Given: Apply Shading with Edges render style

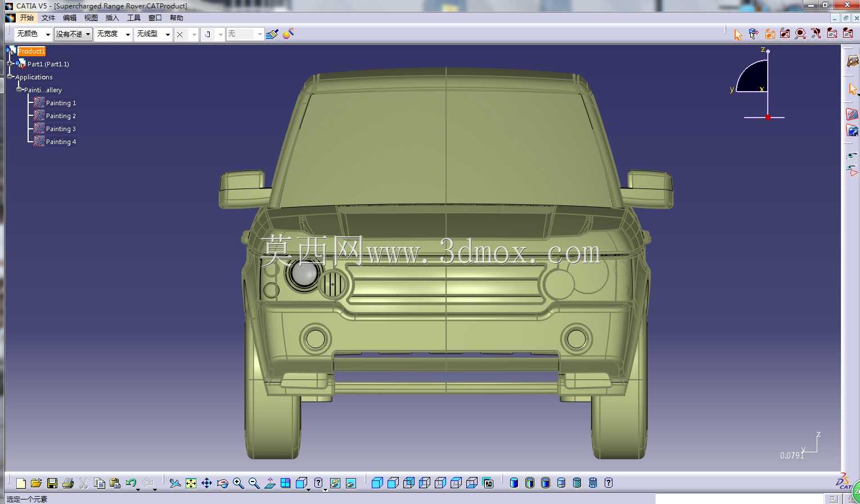Looking at the screenshot, I should click(530, 483).
